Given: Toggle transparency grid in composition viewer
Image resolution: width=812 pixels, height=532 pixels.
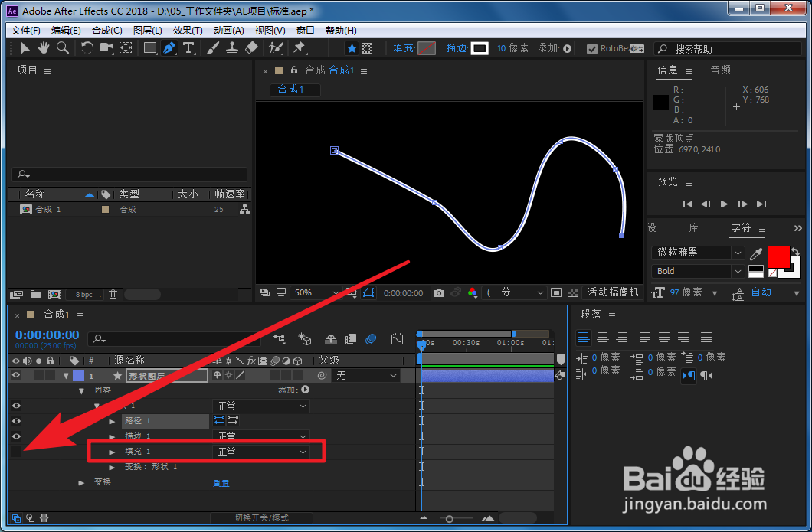Looking at the screenshot, I should (x=573, y=293).
